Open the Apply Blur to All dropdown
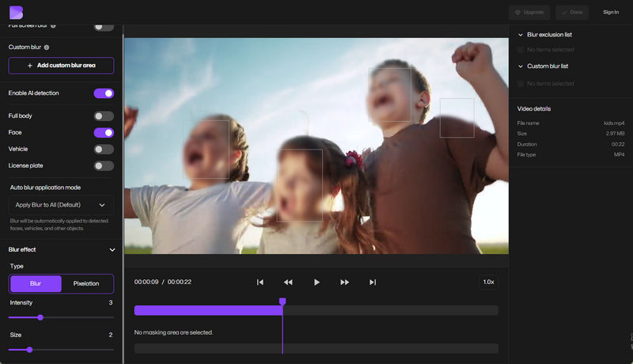633x364 pixels. (x=61, y=205)
